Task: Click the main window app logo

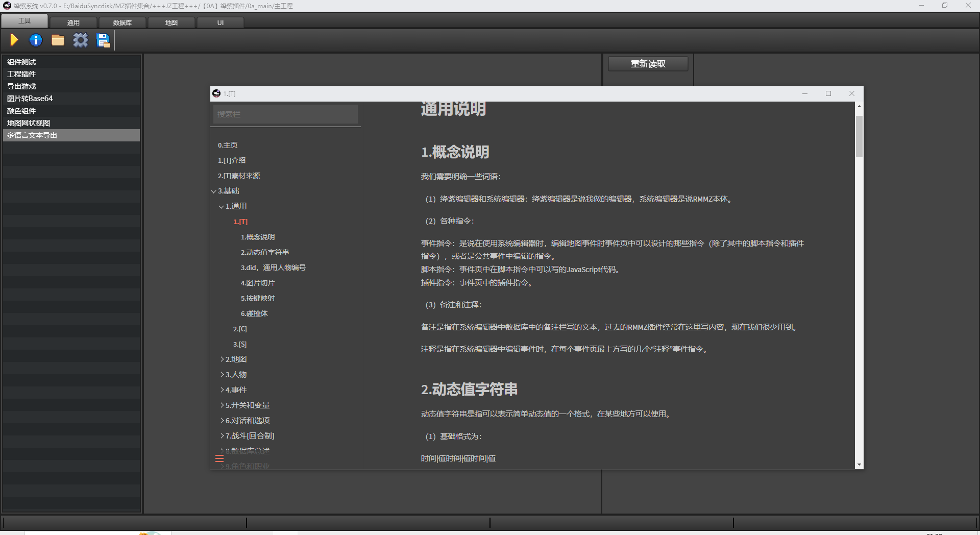Action: point(7,6)
